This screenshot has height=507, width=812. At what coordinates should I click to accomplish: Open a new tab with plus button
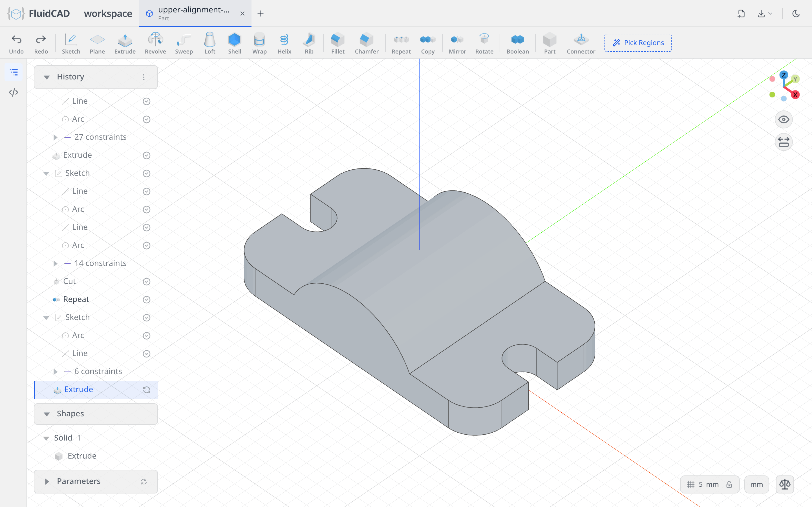pyautogui.click(x=261, y=14)
